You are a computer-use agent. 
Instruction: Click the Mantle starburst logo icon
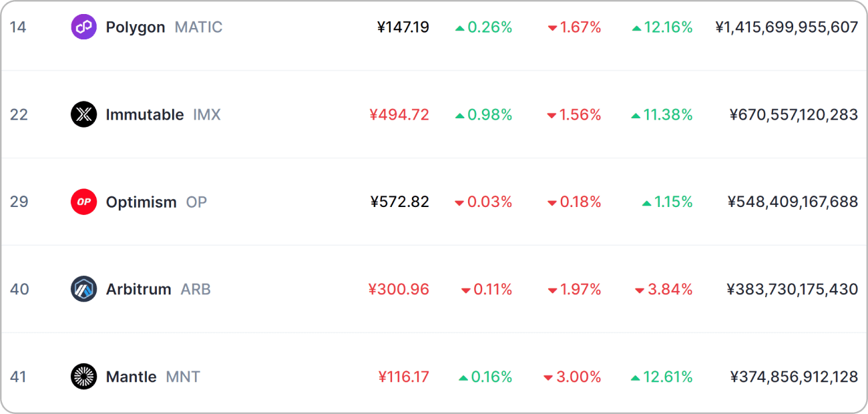click(83, 377)
